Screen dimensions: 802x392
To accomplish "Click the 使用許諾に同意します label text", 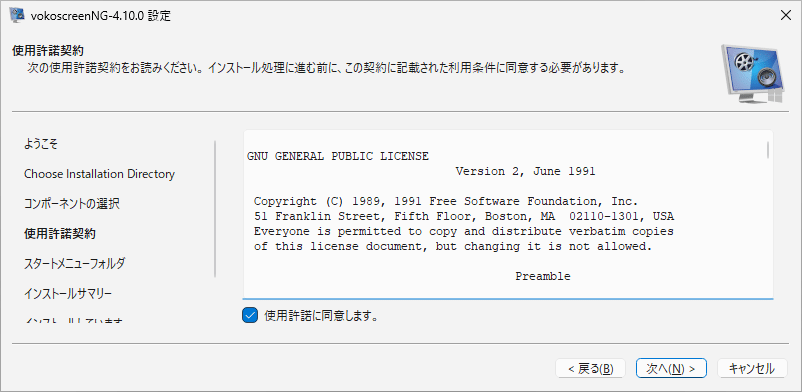I will [322, 316].
